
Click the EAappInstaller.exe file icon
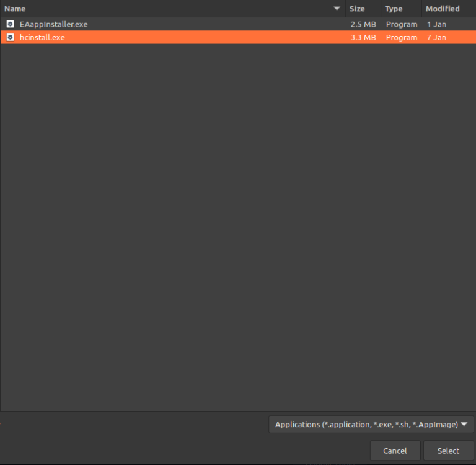click(x=10, y=24)
